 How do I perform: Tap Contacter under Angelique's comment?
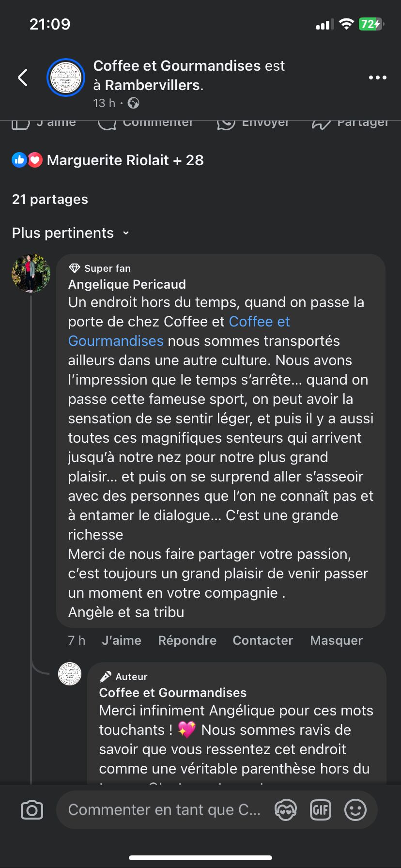tap(262, 640)
